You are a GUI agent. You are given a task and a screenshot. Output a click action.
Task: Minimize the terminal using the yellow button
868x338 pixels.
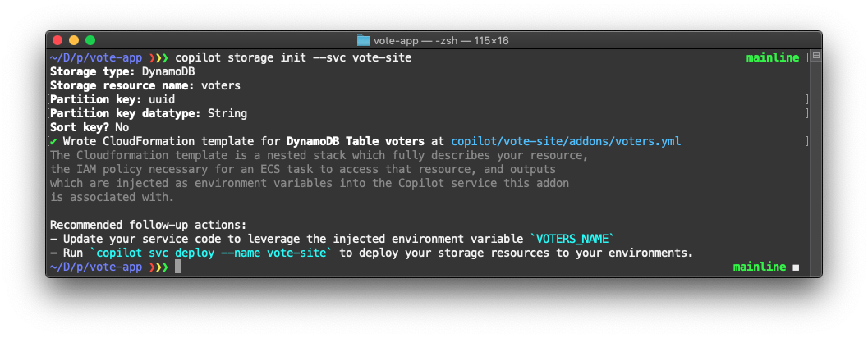(74, 40)
